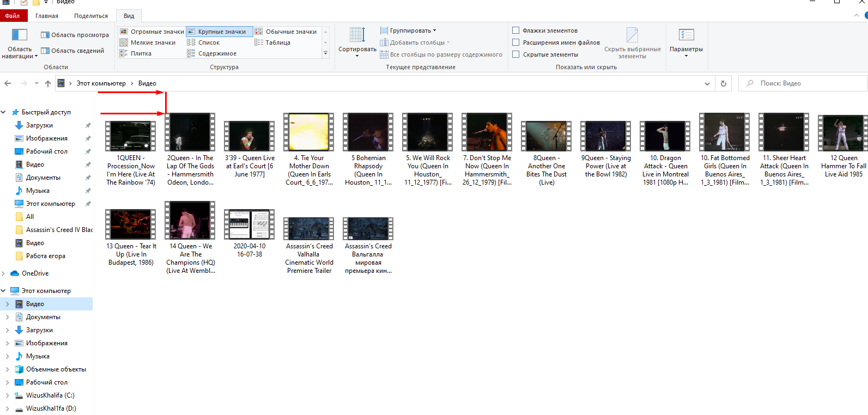Toggle the Preview pane (Область просмотра)
Image resolution: width=868 pixels, height=415 pixels.
(x=75, y=35)
